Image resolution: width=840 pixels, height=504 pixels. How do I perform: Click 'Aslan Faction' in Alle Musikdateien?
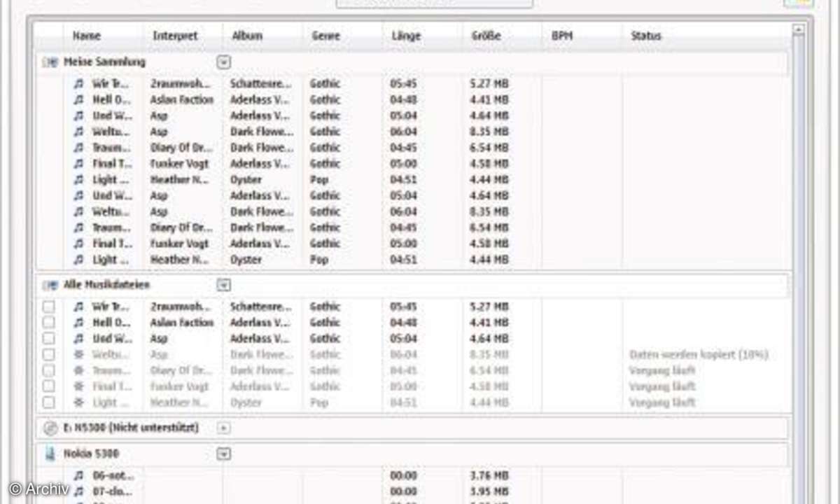[182, 323]
